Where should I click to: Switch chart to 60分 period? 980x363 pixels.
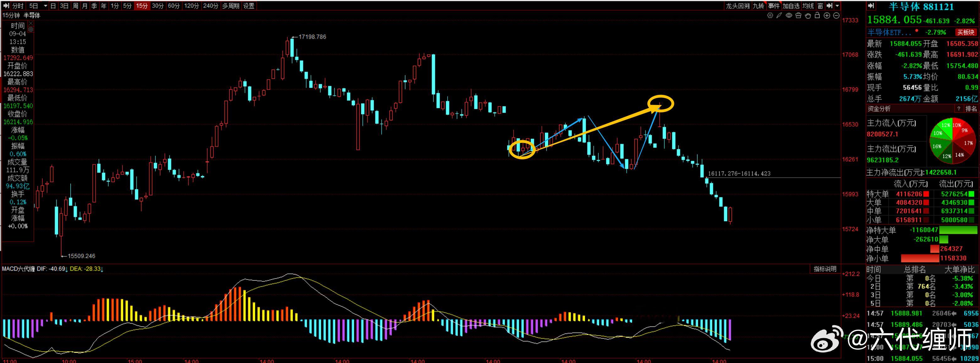point(173,6)
